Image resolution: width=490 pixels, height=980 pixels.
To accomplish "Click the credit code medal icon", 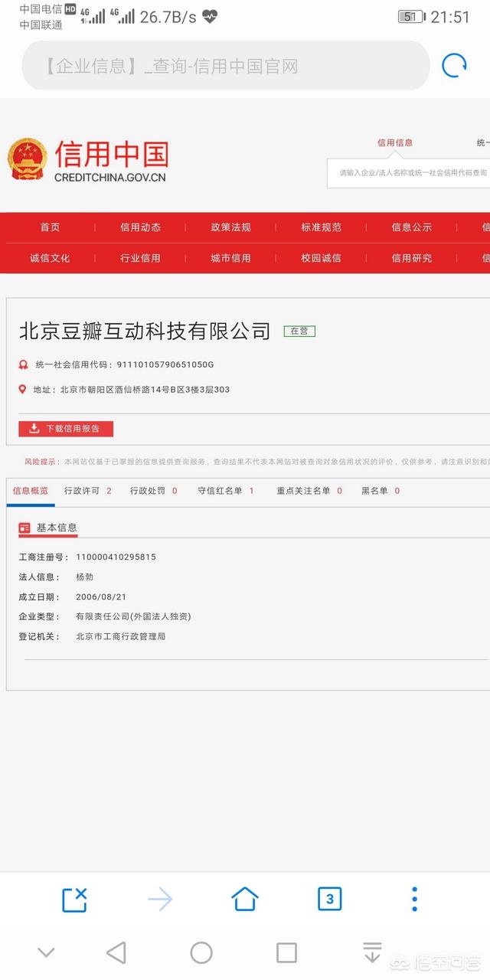I will [23, 364].
